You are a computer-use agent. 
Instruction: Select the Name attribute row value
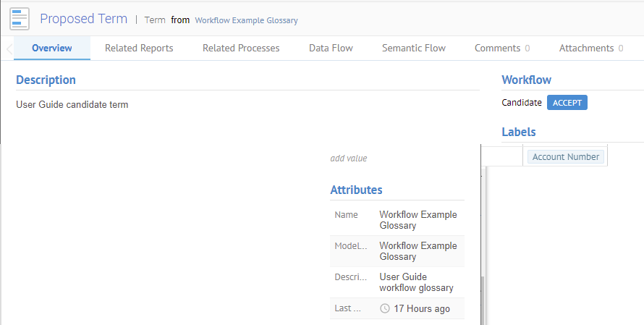coord(418,220)
